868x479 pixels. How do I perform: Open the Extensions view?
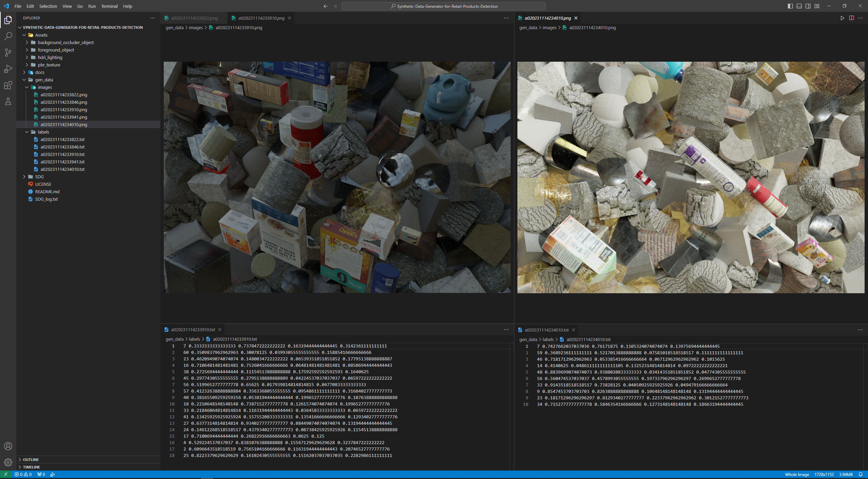point(8,85)
